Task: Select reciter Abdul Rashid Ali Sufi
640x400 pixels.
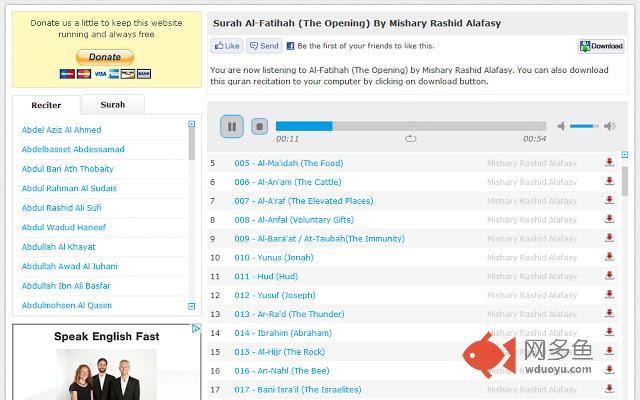Action: pyautogui.click(x=61, y=208)
